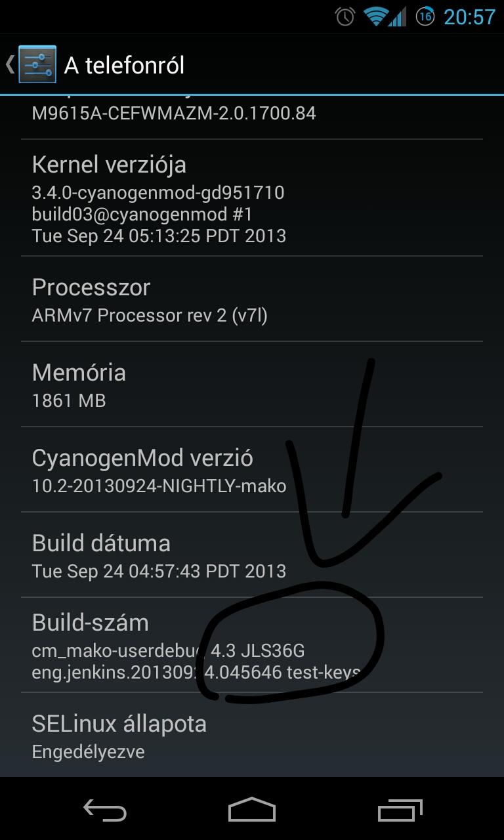
Task: Open recent apps with the navigation button
Action: point(400,810)
